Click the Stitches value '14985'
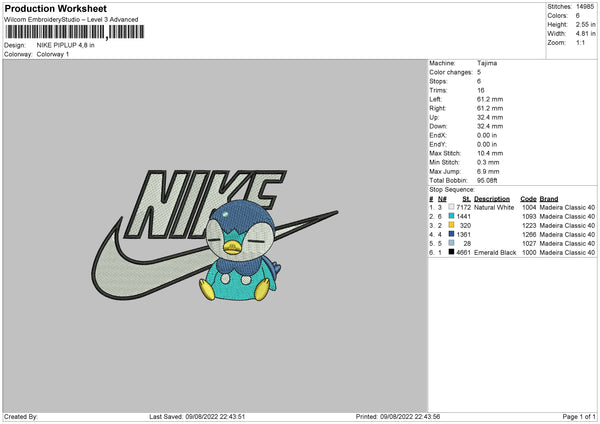 click(585, 7)
